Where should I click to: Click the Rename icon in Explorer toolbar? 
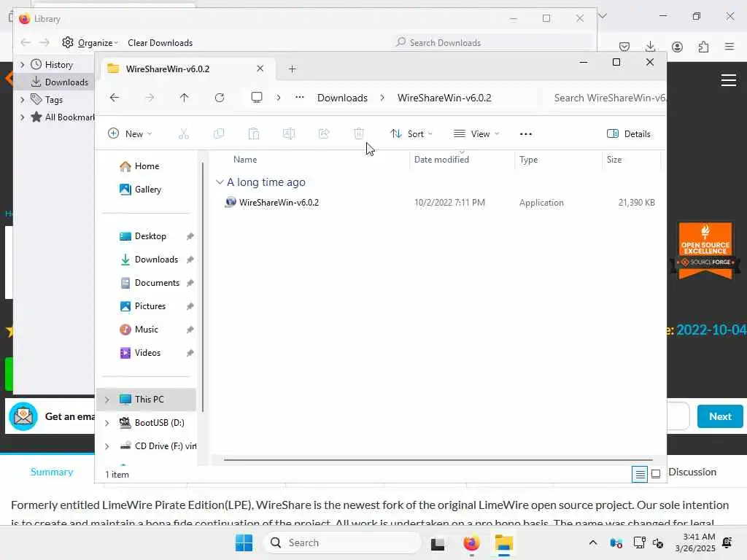(289, 134)
